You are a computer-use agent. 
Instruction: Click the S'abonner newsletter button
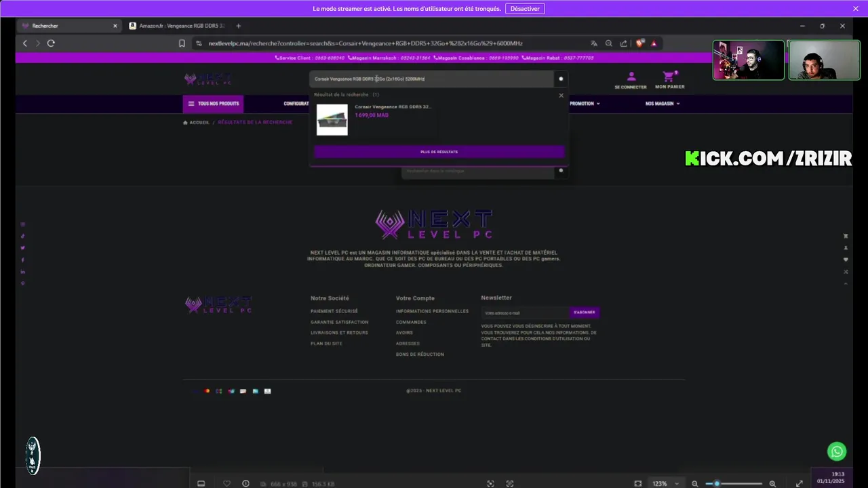[x=584, y=312]
